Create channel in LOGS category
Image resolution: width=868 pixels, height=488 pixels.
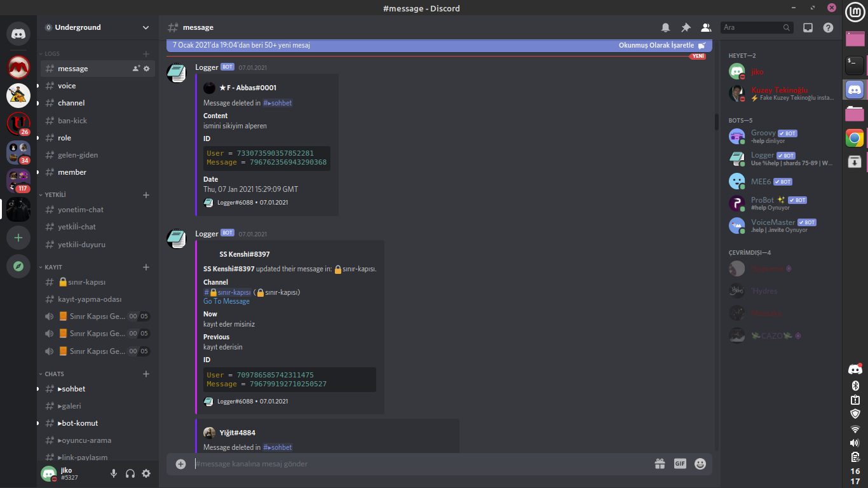pos(146,53)
